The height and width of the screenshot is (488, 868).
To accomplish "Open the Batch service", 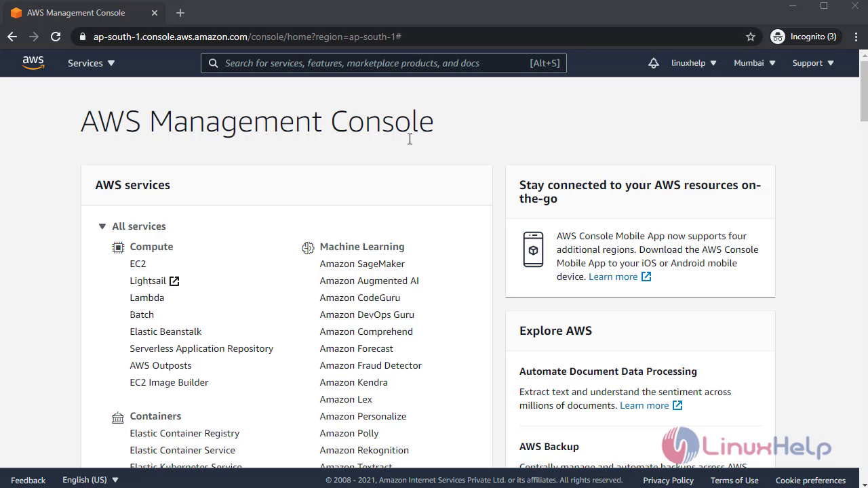I will tap(142, 314).
